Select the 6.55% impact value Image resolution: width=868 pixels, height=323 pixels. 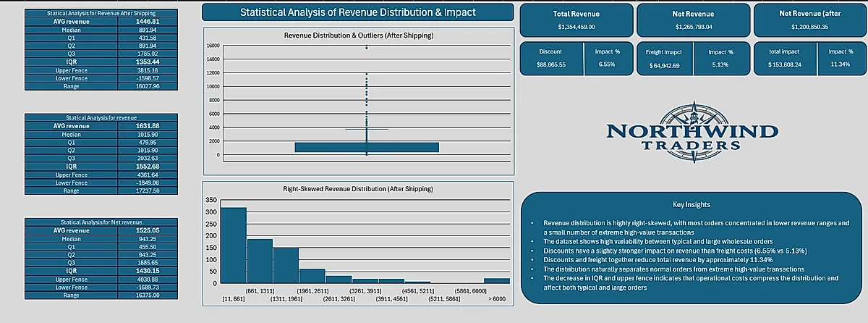click(x=606, y=64)
